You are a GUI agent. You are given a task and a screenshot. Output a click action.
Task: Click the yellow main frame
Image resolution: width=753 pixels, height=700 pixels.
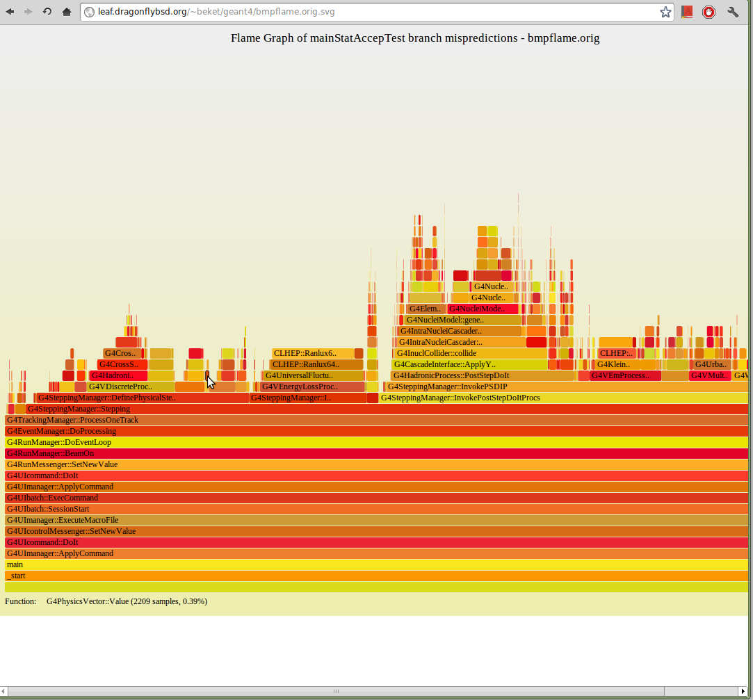(x=375, y=564)
